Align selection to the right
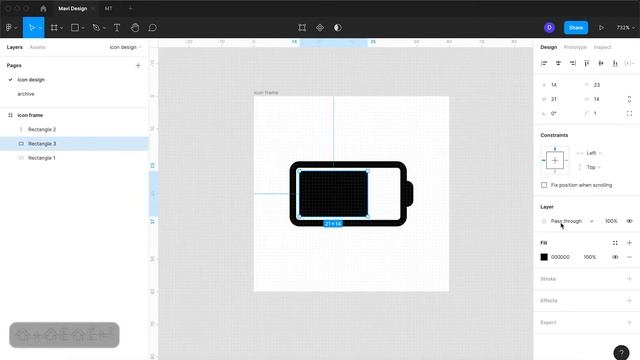640x360 pixels. tap(573, 63)
